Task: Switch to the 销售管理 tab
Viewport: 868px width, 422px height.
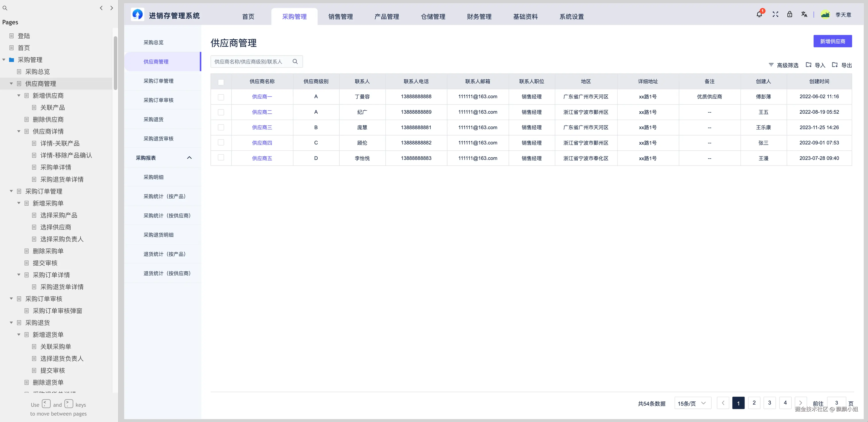Action: (340, 16)
